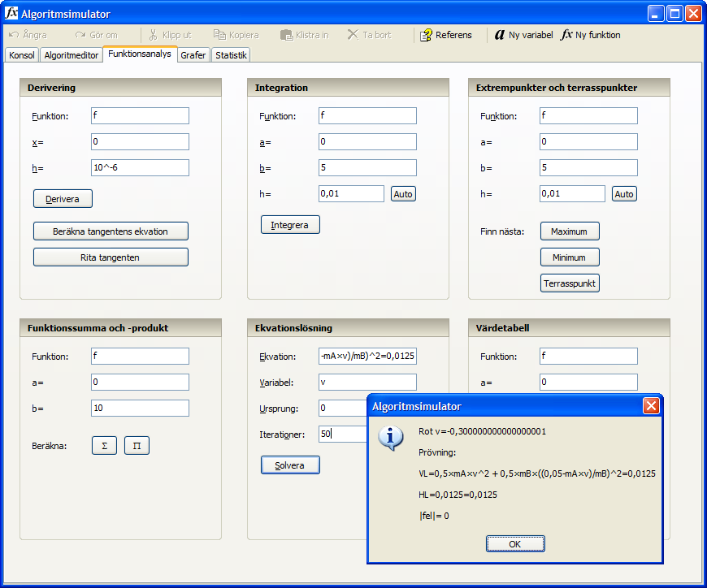Close the Algoritmsimulator result dialog
Screen dimensions: 707x588
click(651, 406)
